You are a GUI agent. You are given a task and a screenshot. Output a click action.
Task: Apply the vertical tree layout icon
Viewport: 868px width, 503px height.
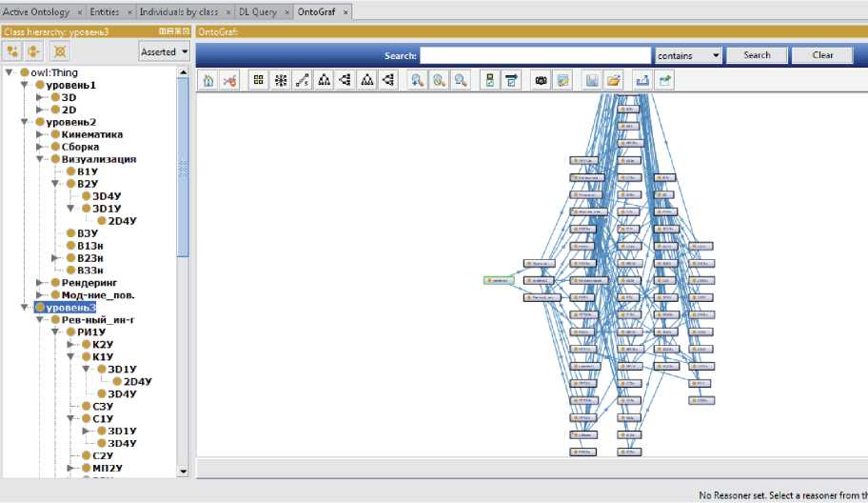click(x=324, y=80)
